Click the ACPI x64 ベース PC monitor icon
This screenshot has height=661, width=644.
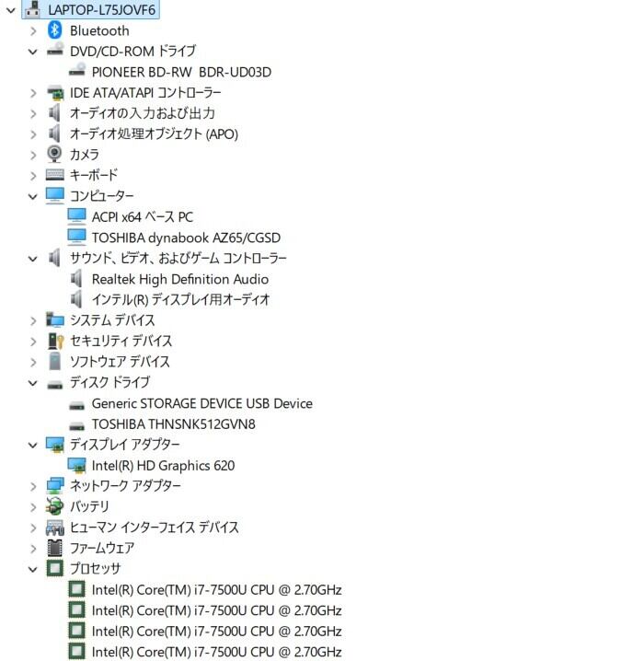pyautogui.click(x=76, y=216)
